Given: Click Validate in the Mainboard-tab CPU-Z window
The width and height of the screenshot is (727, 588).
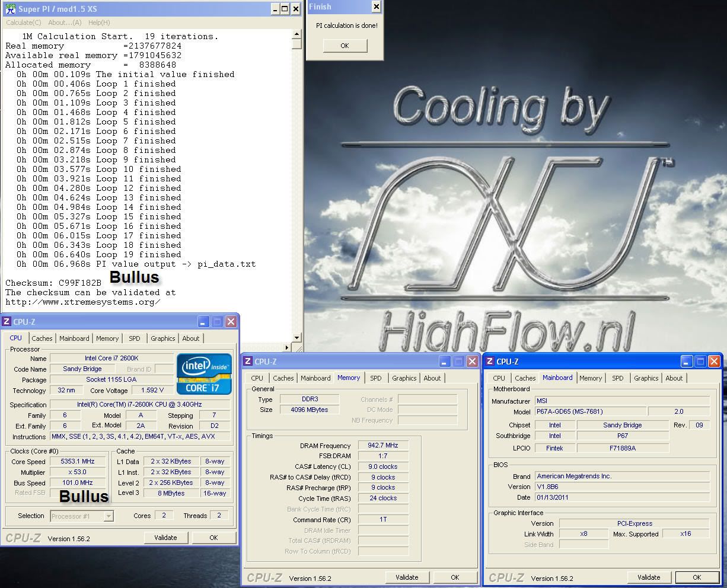Looking at the screenshot, I should click(649, 577).
